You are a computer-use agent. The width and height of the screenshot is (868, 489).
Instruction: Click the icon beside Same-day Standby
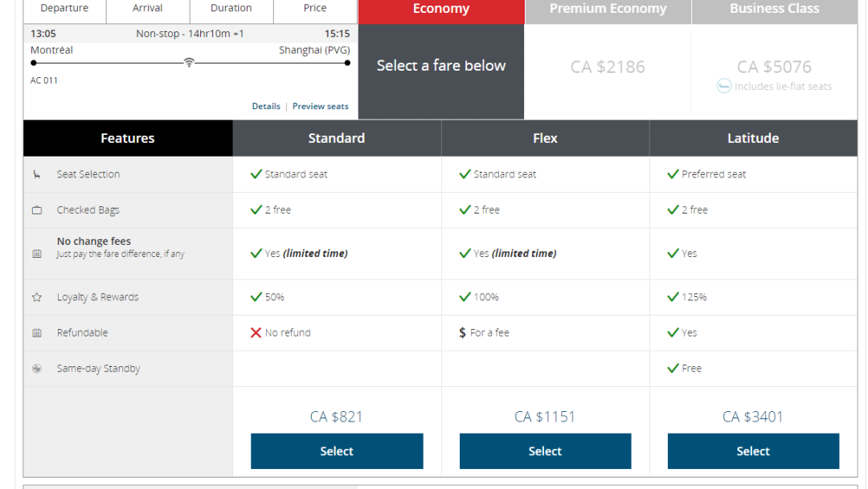[36, 369]
